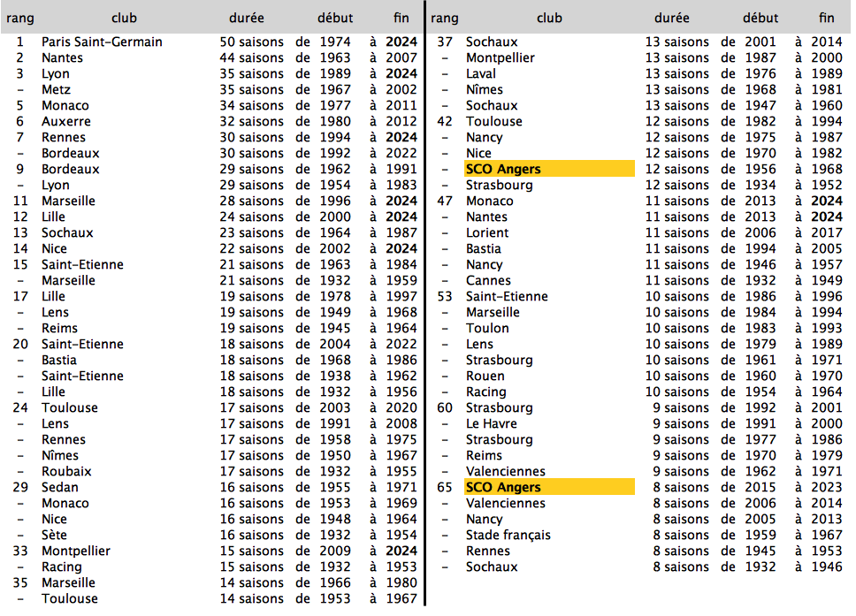The width and height of the screenshot is (856, 616).
Task: Click the left table's 'durée' column header
Action: pos(246,18)
